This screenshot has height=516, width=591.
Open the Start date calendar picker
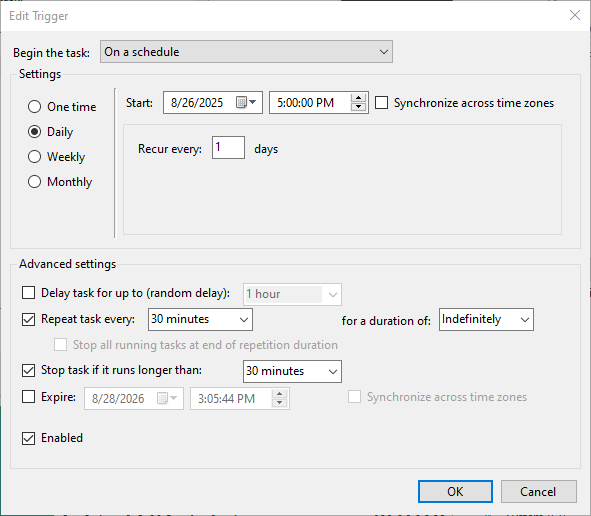click(x=246, y=102)
